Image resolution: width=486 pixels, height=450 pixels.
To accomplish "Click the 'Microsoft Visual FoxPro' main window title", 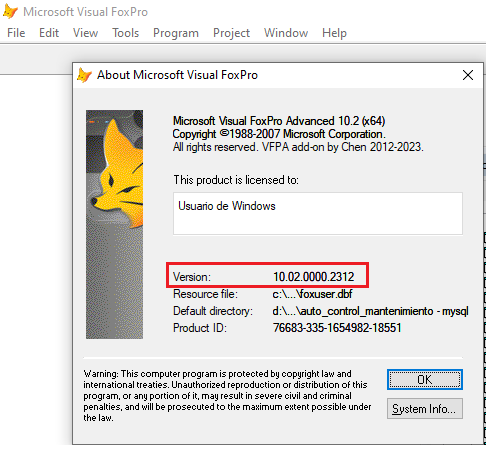I will [x=85, y=12].
